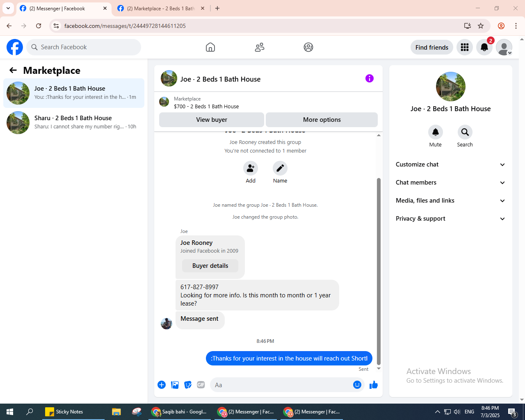The height and width of the screenshot is (420, 525).
Task: Go back using Marketplace back arrow
Action: coord(13,71)
